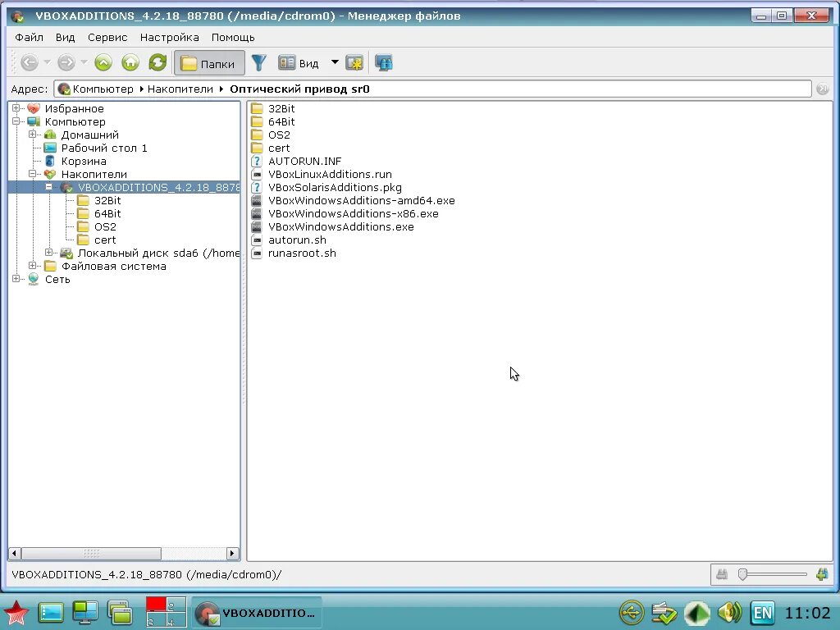Image resolution: width=840 pixels, height=630 pixels.
Task: Click the 11:02 clock in tray
Action: tap(808, 612)
